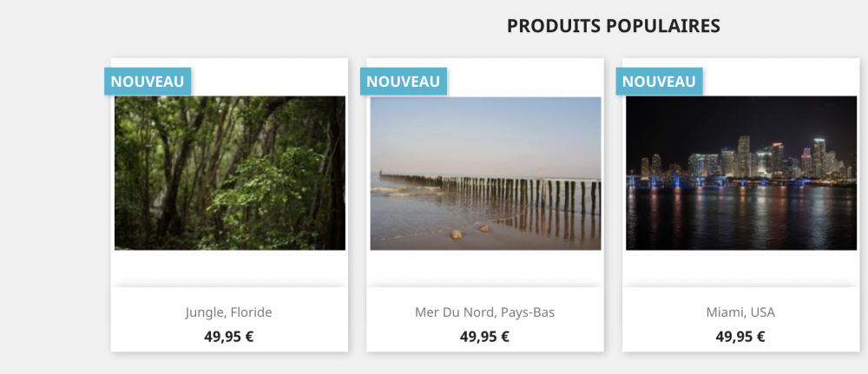Screen dimensions: 868x374
Task: Click the pale sky in the North Sea photo
Action: click(486, 126)
